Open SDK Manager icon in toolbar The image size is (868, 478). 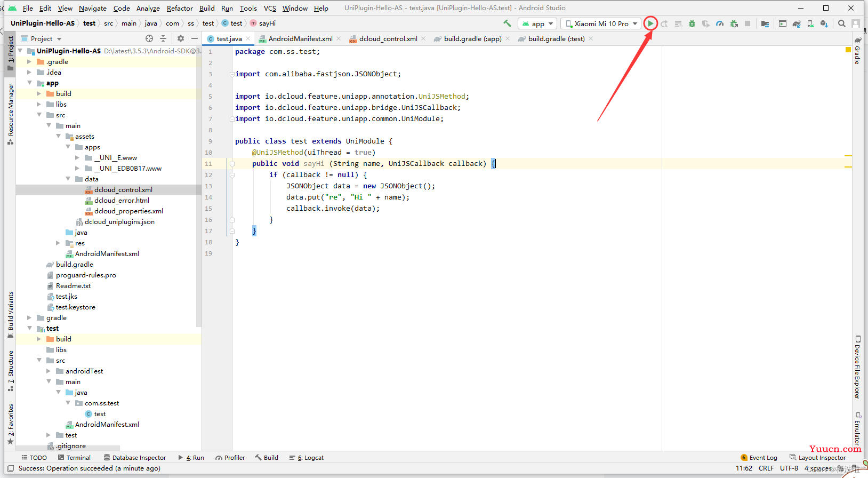[x=824, y=23]
